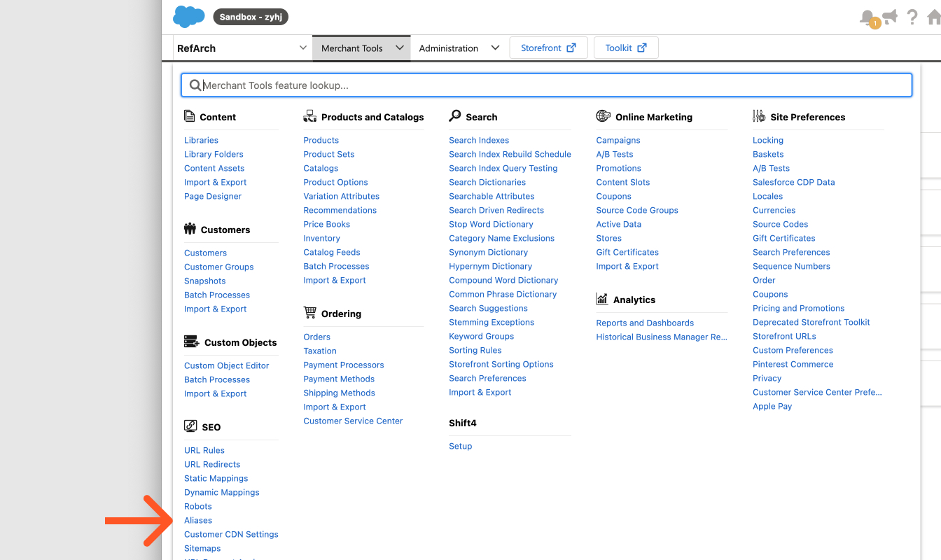Open Currencies link
Viewport: 941px width, 560px height.
coord(774,210)
